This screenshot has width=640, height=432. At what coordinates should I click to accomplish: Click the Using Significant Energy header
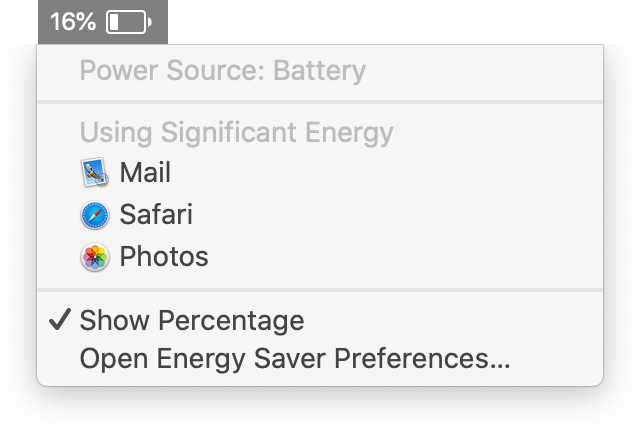(x=236, y=133)
